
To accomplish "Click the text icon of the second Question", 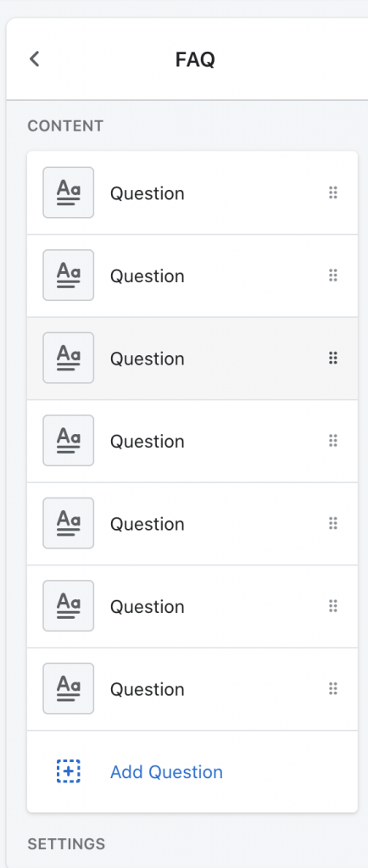I will point(68,275).
